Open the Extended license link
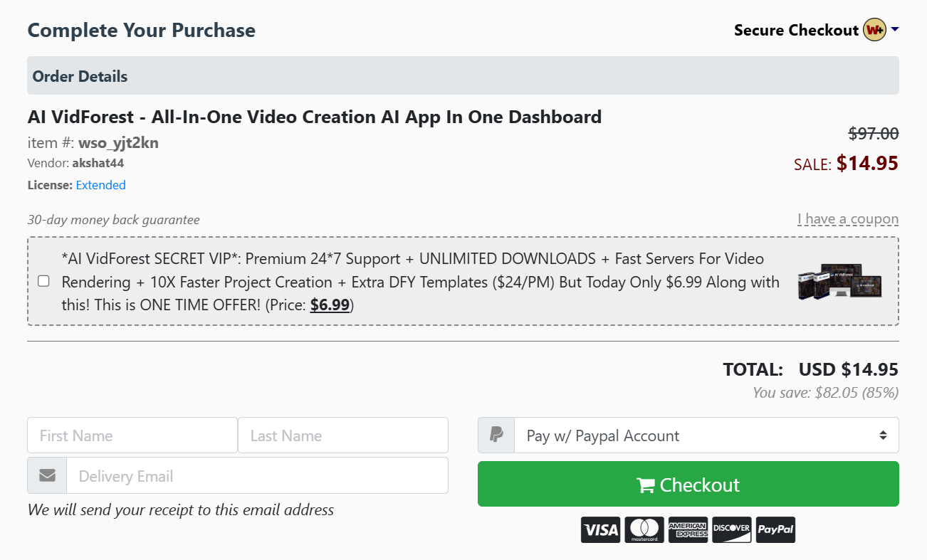Viewport: 927px width, 560px height. point(100,185)
